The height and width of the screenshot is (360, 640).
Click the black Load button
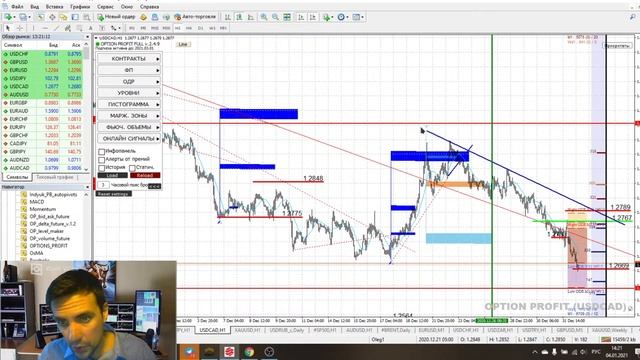point(113,176)
